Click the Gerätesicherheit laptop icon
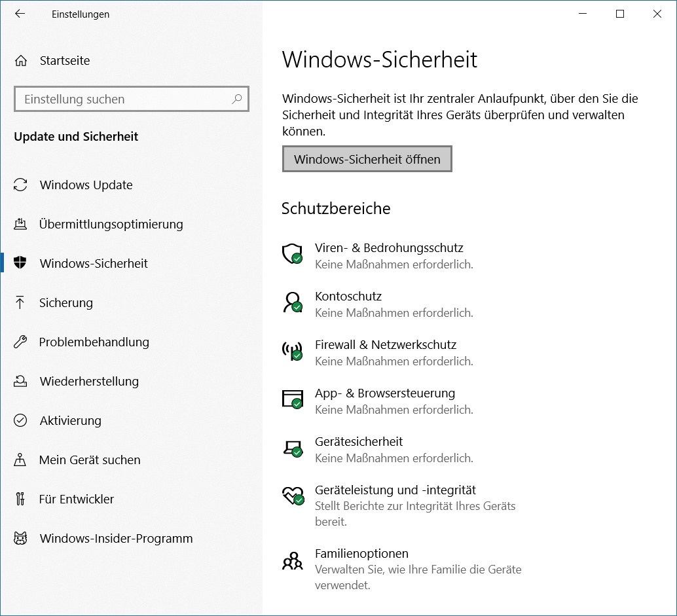The height and width of the screenshot is (616, 677). tap(292, 447)
